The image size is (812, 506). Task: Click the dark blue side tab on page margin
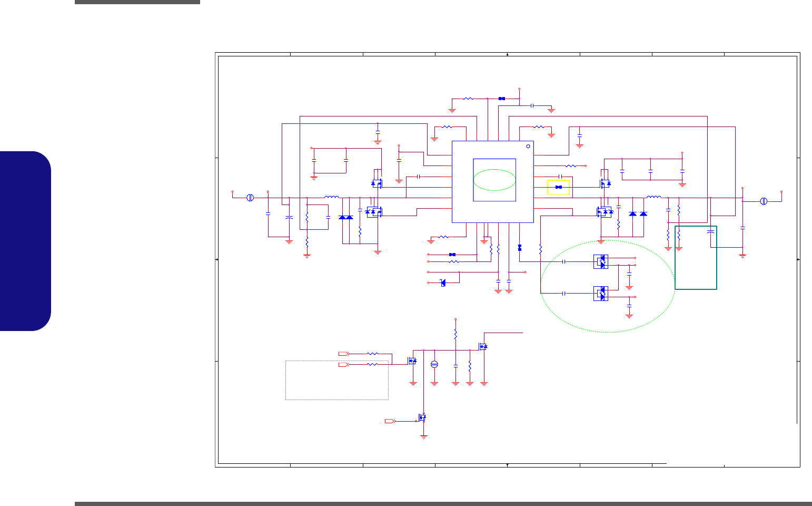[26, 241]
